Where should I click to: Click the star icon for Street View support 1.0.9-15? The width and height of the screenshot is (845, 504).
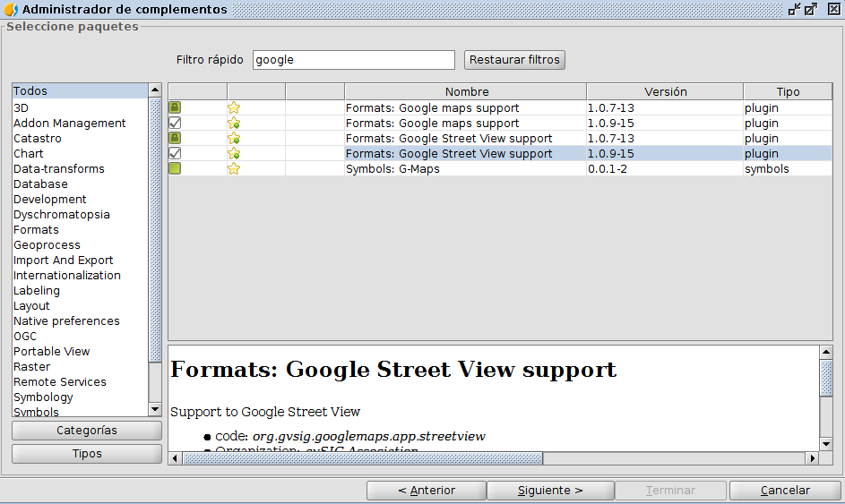click(234, 154)
